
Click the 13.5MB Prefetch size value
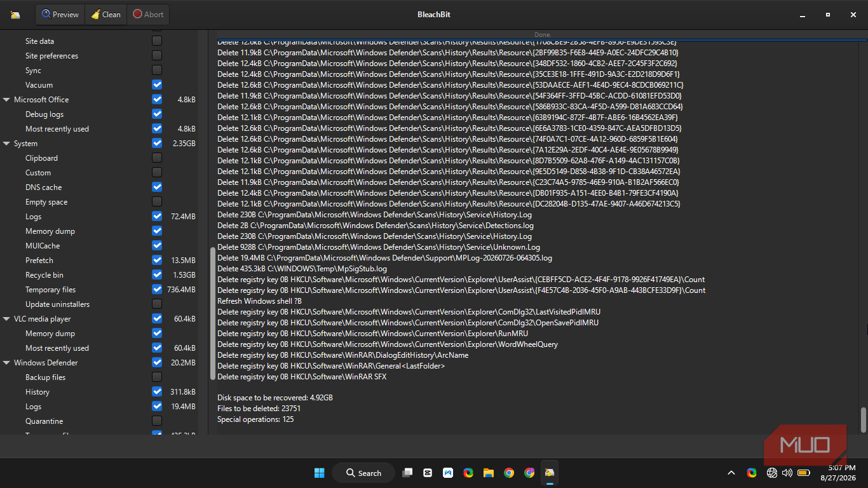(183, 261)
